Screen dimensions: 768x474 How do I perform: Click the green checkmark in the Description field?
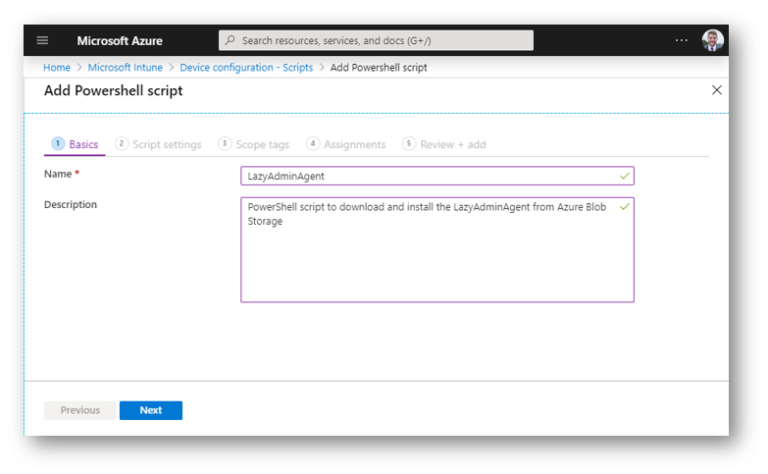(624, 207)
